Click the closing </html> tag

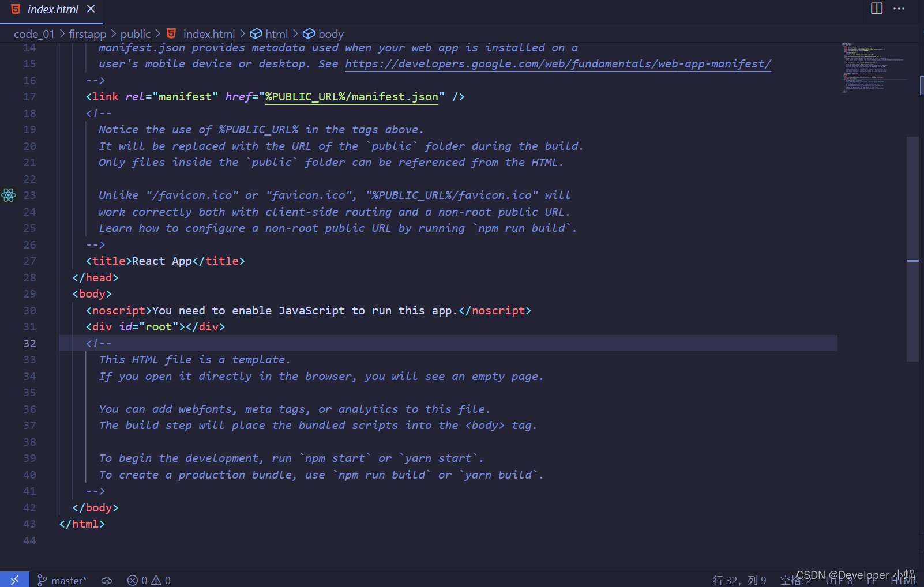tap(82, 524)
